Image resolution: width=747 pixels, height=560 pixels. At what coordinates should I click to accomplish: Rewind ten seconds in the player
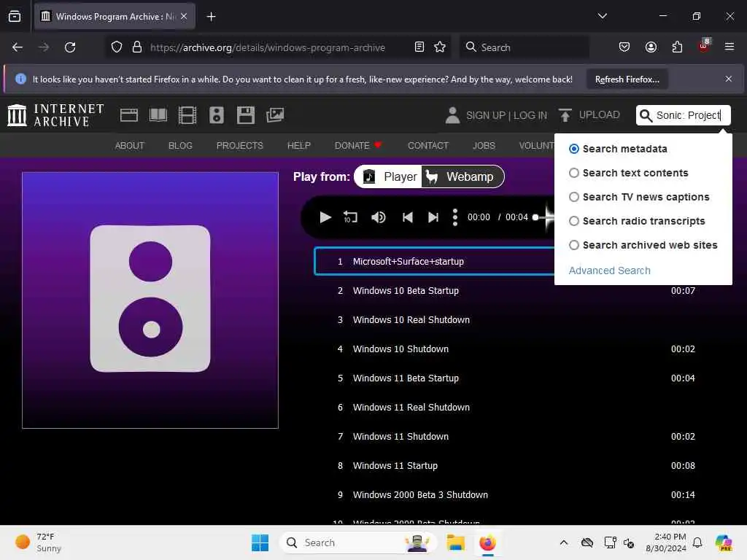[350, 217]
